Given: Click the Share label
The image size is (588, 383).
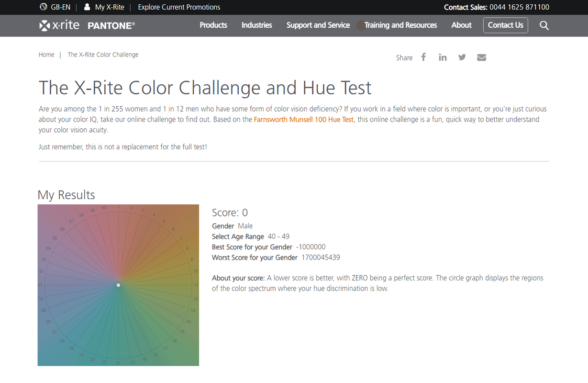Looking at the screenshot, I should tap(404, 57).
